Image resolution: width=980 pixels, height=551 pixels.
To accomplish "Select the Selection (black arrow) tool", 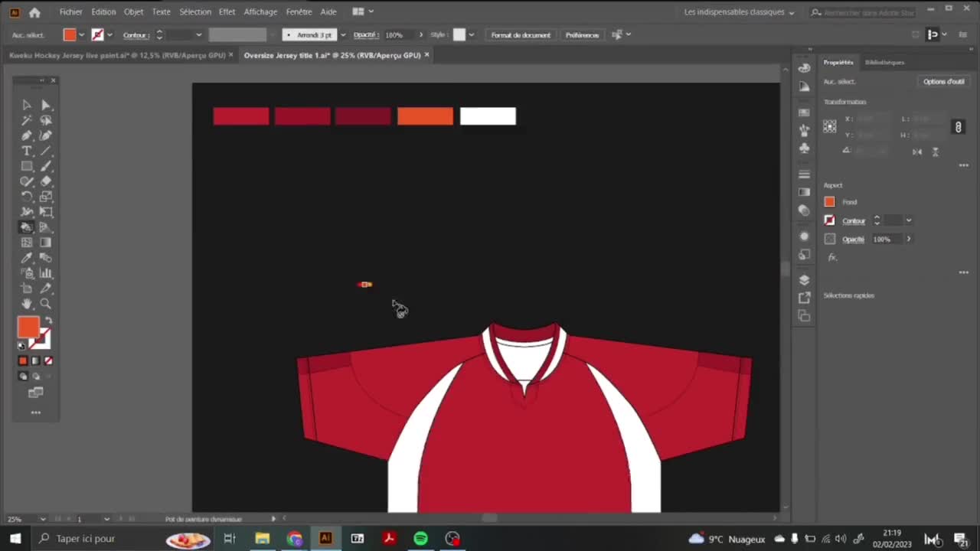I will coord(27,105).
